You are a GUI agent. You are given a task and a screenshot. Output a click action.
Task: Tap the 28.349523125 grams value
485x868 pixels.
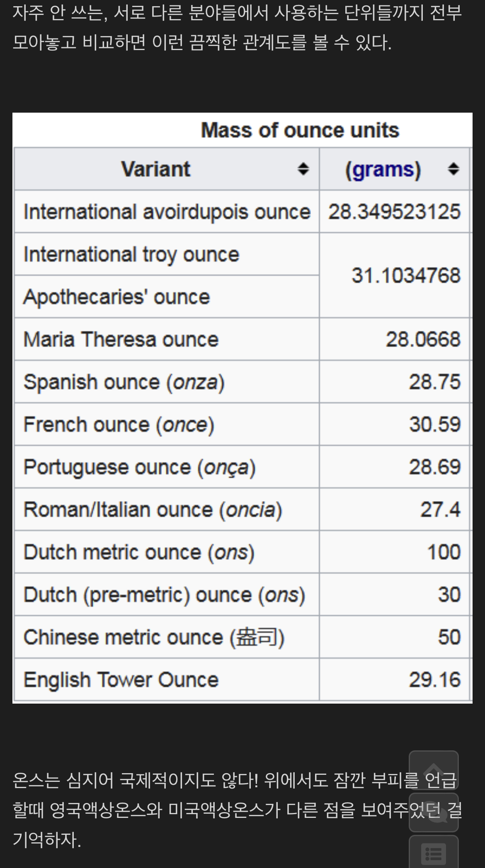394,212
